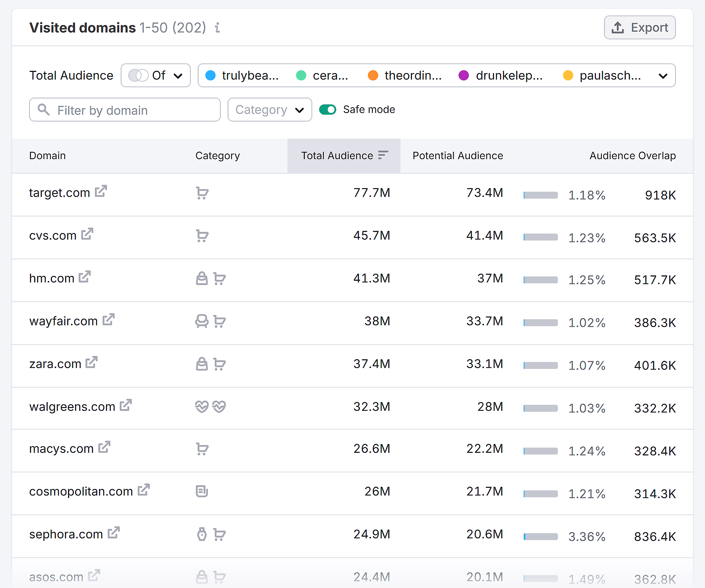Open target.com external link icon
This screenshot has width=705, height=588.
101,191
